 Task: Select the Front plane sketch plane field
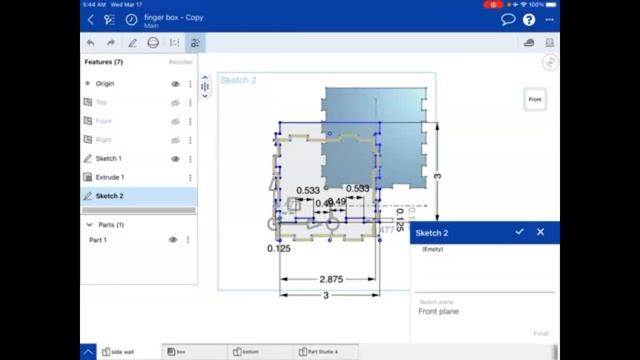click(484, 308)
